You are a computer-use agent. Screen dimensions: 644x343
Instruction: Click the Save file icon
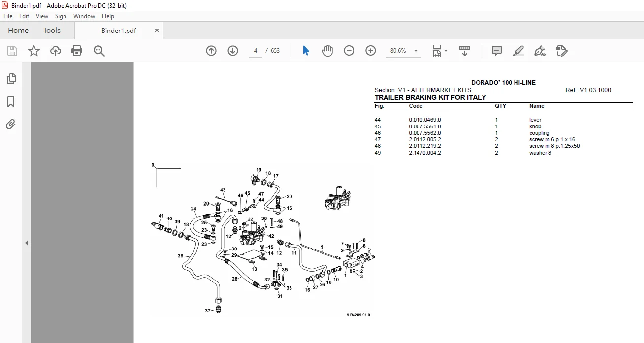coord(12,51)
